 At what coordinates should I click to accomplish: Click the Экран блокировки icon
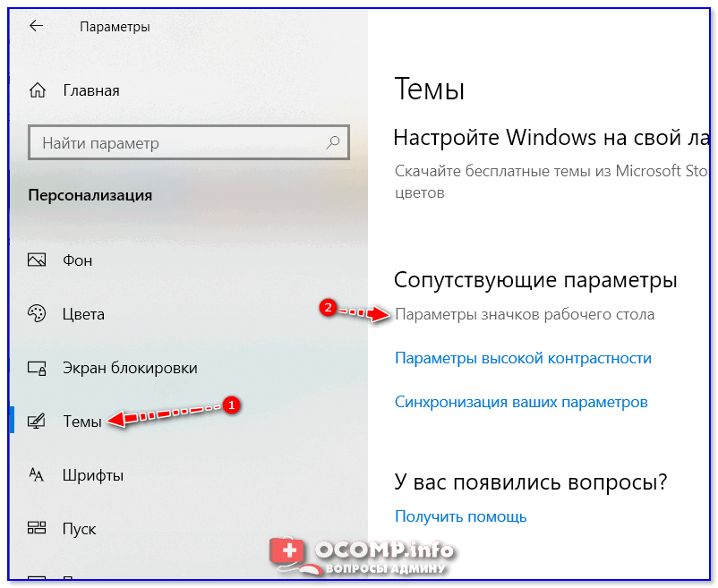point(37,368)
